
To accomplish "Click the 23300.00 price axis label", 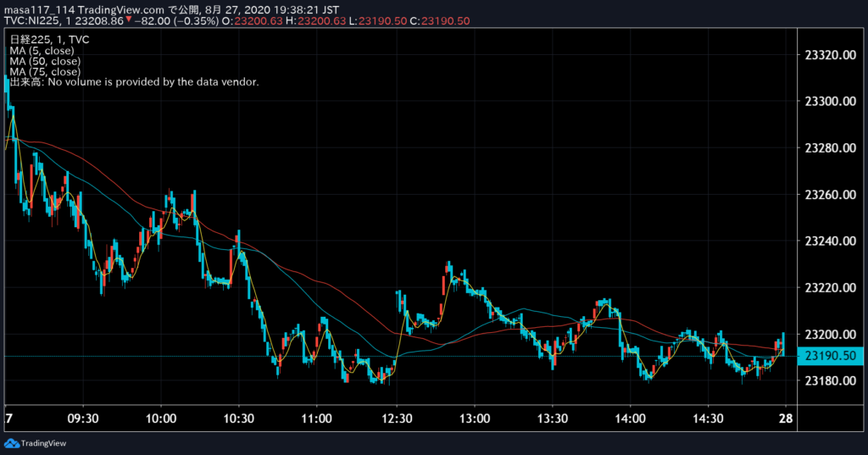I will 831,102.
